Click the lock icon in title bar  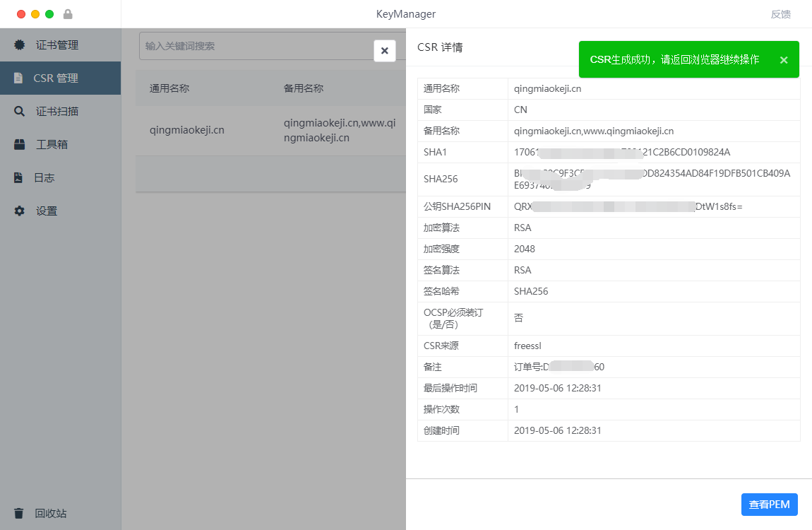68,14
